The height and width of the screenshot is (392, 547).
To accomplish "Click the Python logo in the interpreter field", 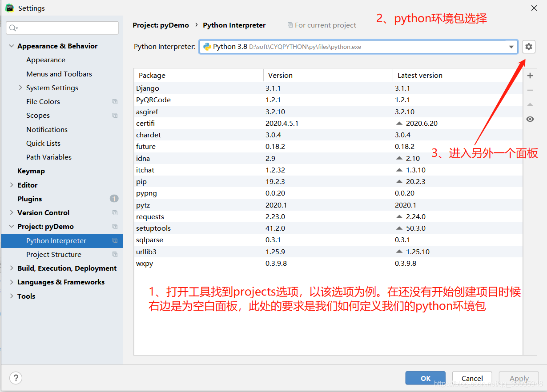I will (206, 46).
